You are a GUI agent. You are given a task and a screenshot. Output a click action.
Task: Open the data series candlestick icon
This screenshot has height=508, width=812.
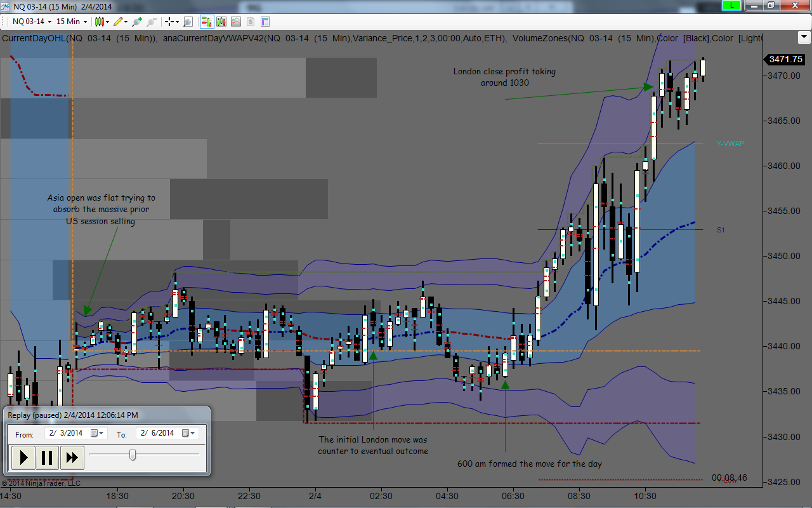(221, 22)
